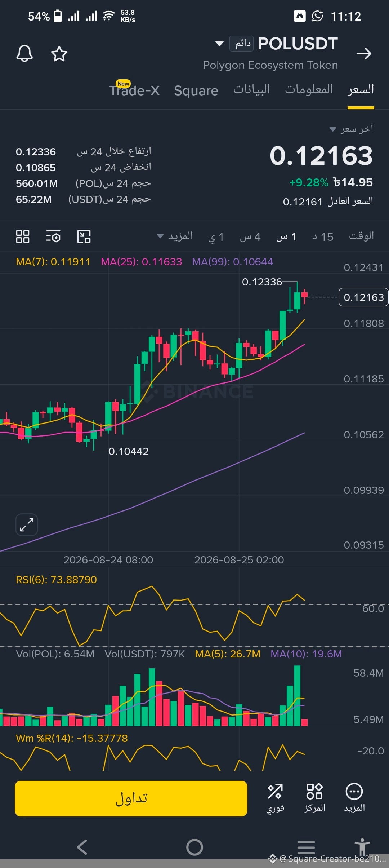Screen dimensions: 389x868
Task: Tap the Polygon Ecosystem Token subtitle
Action: point(270,65)
